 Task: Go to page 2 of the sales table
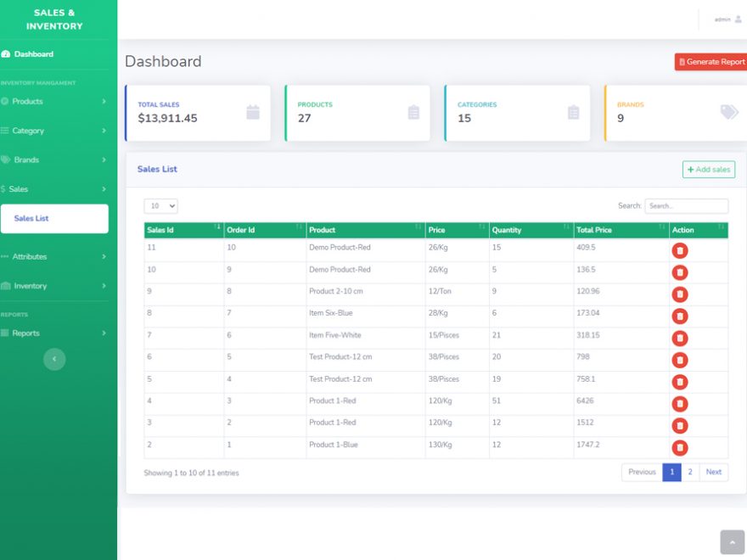click(x=692, y=472)
